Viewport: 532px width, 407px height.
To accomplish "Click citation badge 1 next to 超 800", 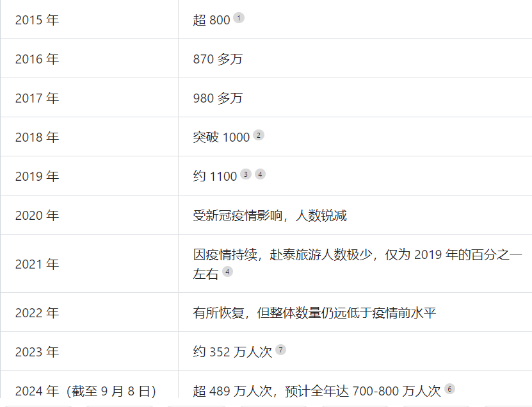I will [x=239, y=18].
